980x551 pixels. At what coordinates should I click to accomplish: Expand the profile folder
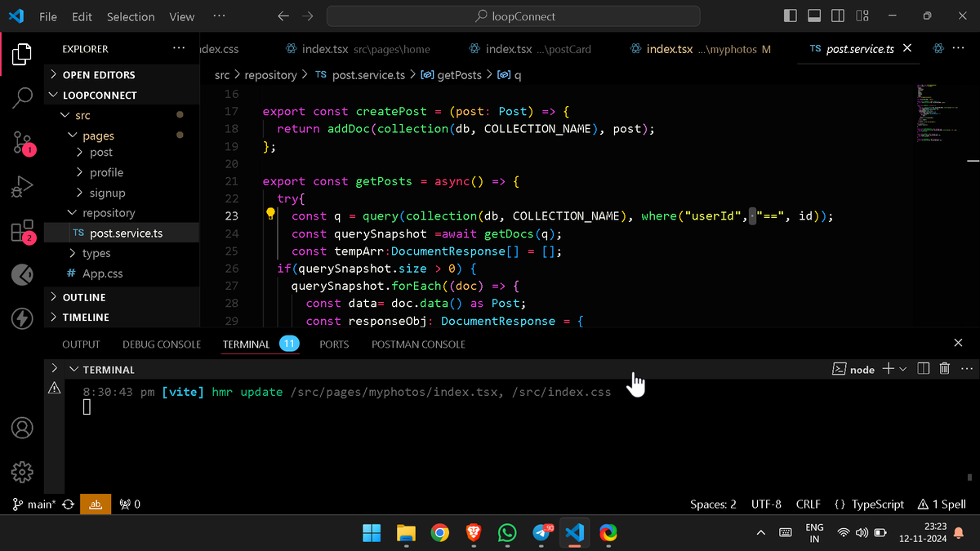[122, 172]
